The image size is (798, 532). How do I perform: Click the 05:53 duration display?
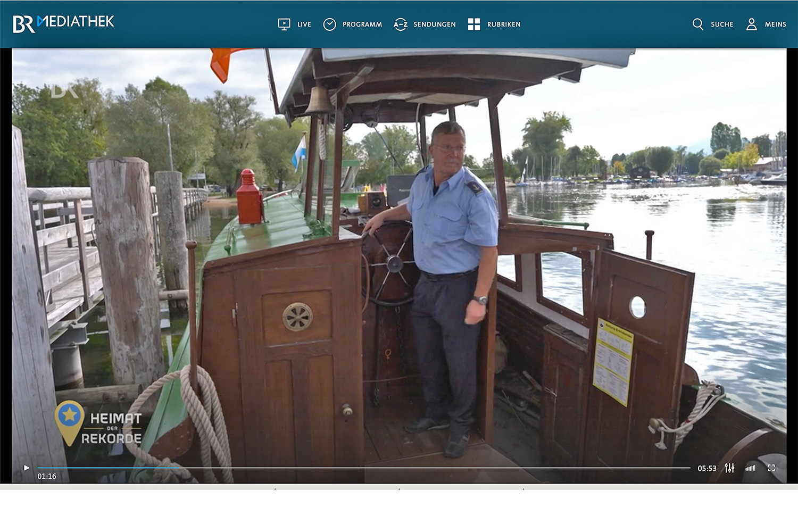pos(707,469)
